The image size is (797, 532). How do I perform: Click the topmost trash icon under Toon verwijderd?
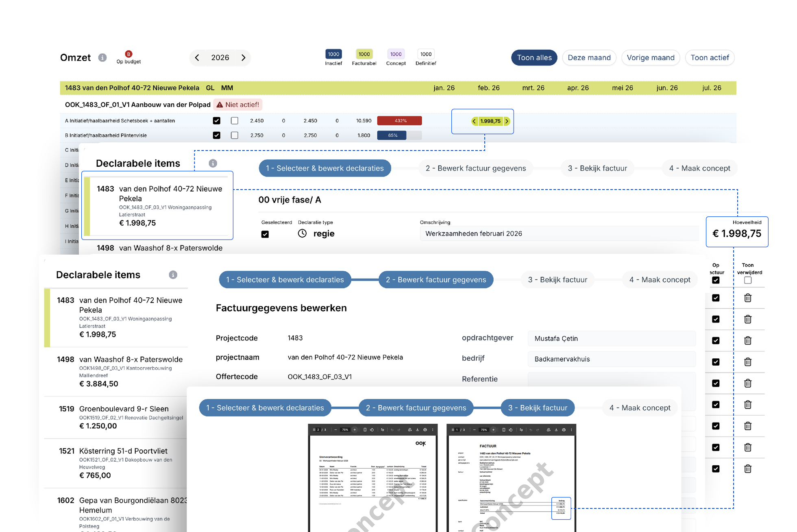point(748,298)
